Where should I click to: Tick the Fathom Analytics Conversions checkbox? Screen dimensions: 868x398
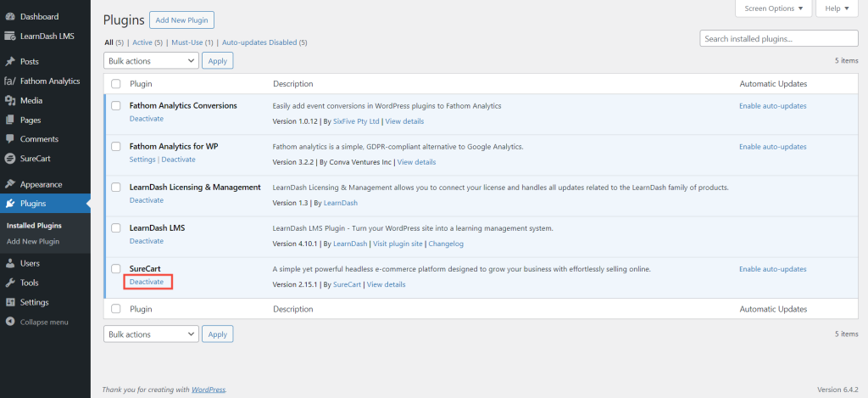(116, 106)
